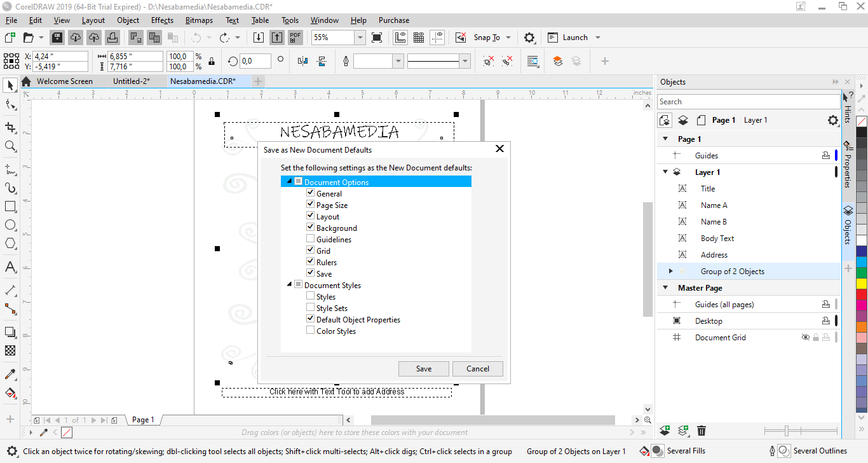
Task: Select the Rectangle tool
Action: (10, 207)
